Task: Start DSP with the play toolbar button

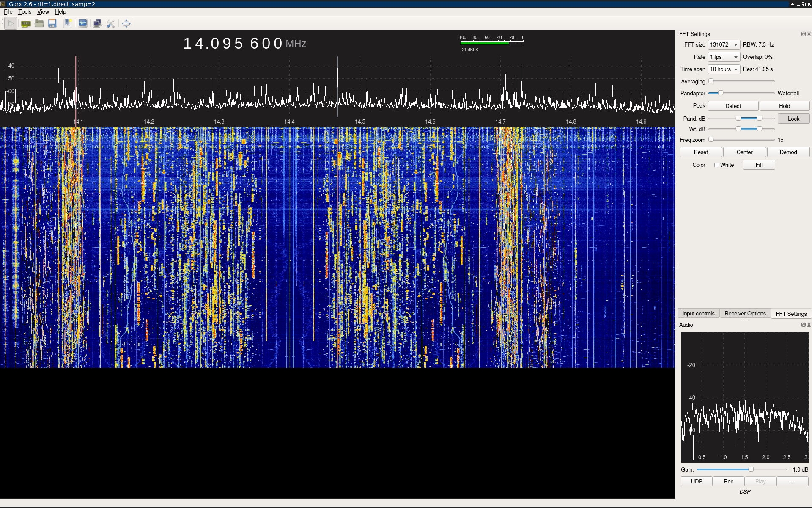Action: (x=11, y=24)
